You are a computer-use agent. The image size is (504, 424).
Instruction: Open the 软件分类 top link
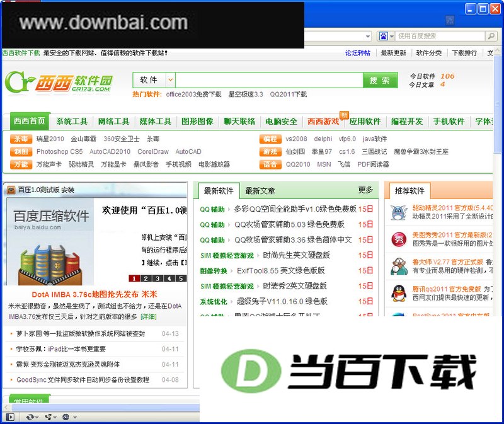(429, 53)
